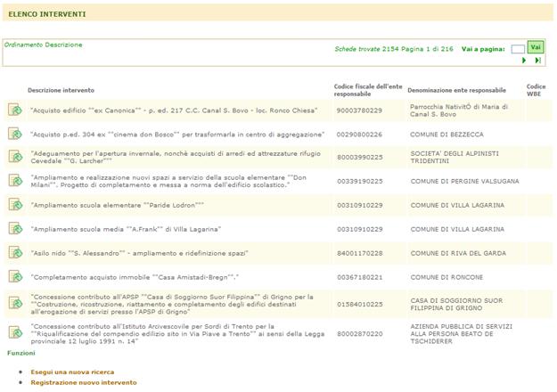This screenshot has width=557, height=392.
Task: Select COMUNE DI RIVA DEL GARDA cell
Action: point(458,253)
